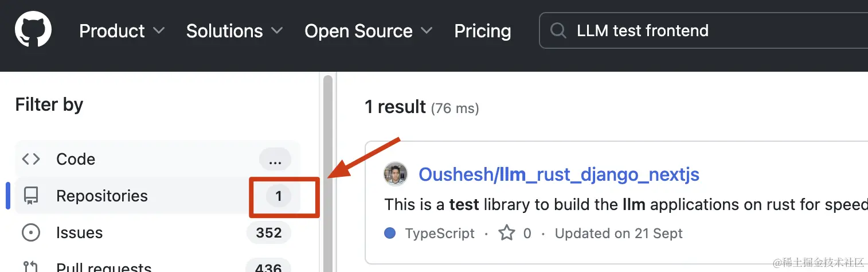The height and width of the screenshot is (272, 868).
Task: Expand the Product dropdown menu
Action: pos(122,30)
